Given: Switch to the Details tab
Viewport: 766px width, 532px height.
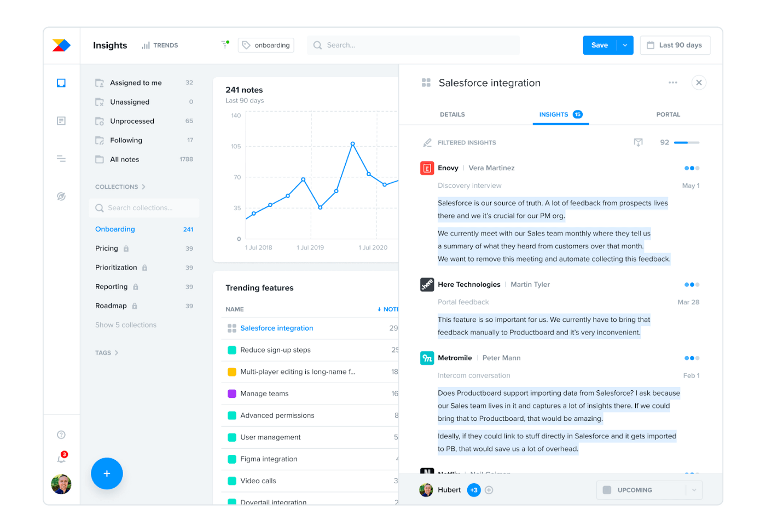Looking at the screenshot, I should tap(452, 114).
